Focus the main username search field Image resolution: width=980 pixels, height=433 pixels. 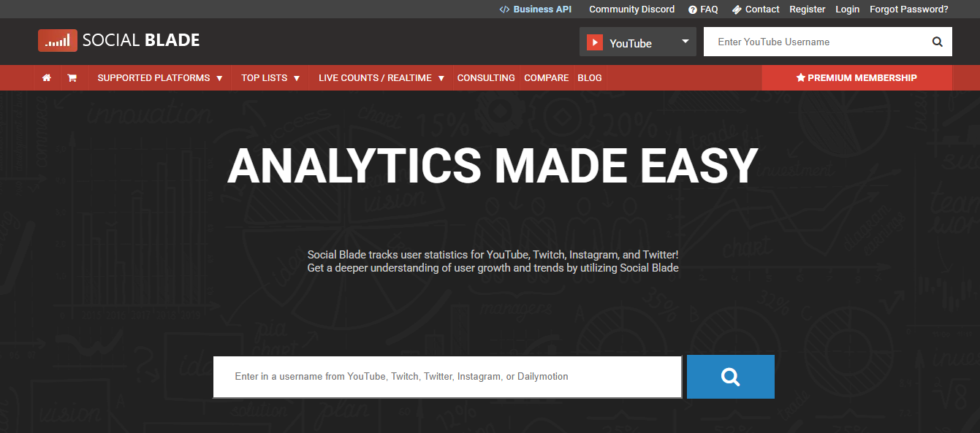447,377
